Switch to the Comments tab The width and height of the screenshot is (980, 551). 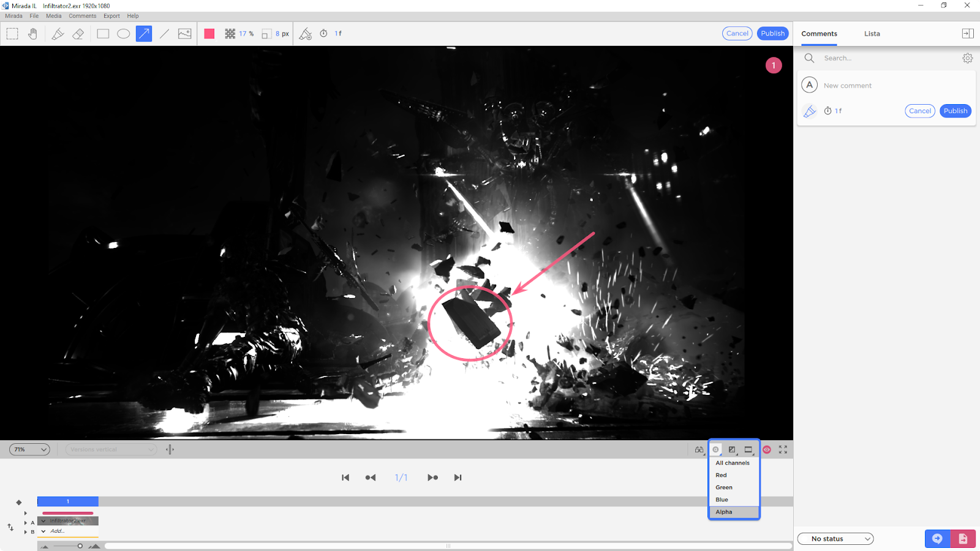[x=819, y=34]
